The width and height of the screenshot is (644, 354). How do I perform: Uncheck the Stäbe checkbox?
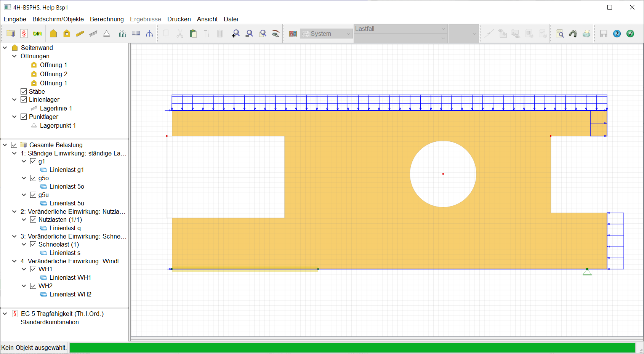[x=24, y=91]
